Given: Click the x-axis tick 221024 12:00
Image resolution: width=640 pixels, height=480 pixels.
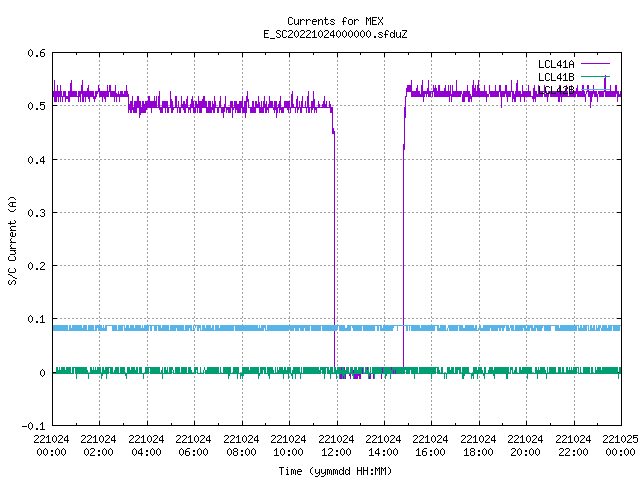Looking at the screenshot, I should 336,445.
